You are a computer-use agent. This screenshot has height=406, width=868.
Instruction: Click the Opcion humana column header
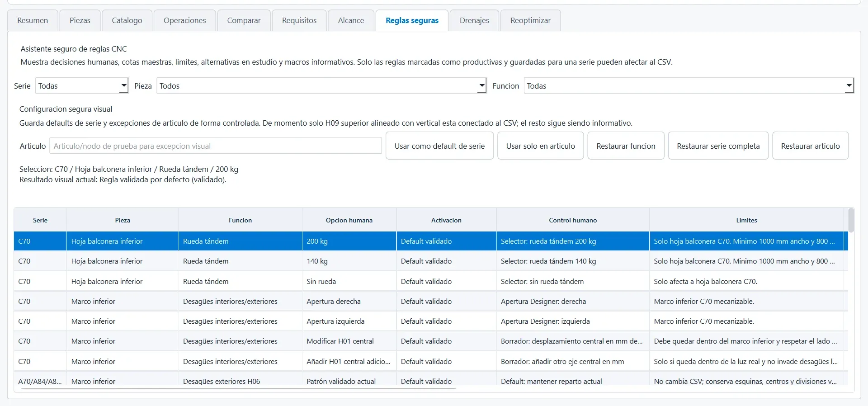coord(349,220)
